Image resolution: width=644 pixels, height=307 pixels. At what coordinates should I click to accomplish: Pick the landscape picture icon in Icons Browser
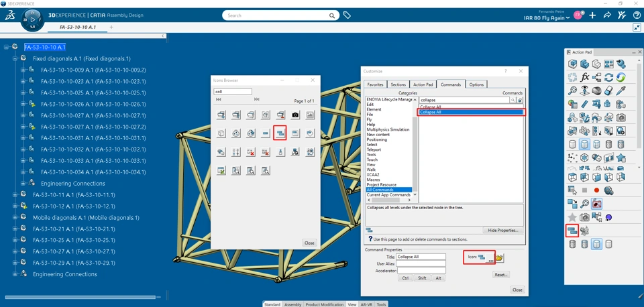pyautogui.click(x=310, y=115)
